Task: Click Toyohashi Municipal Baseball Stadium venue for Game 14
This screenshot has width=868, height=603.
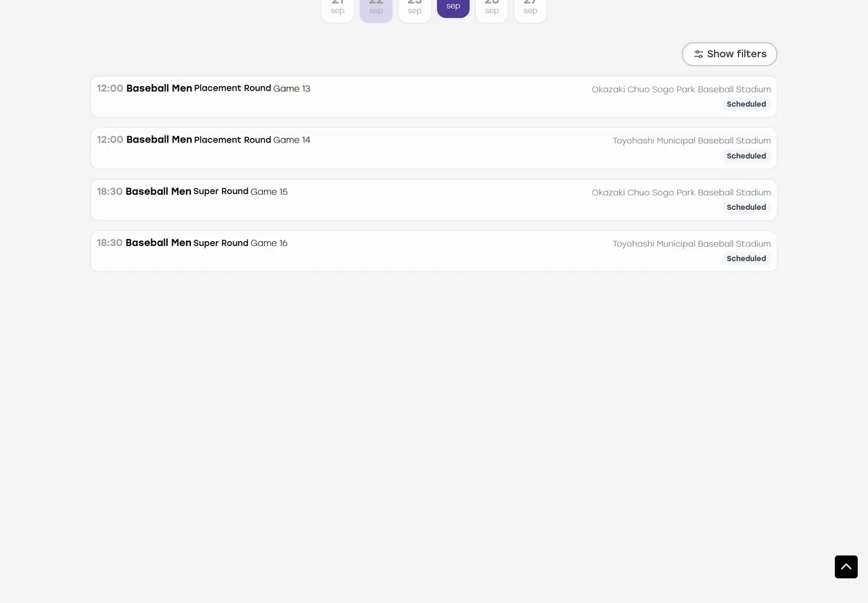Action: [692, 141]
